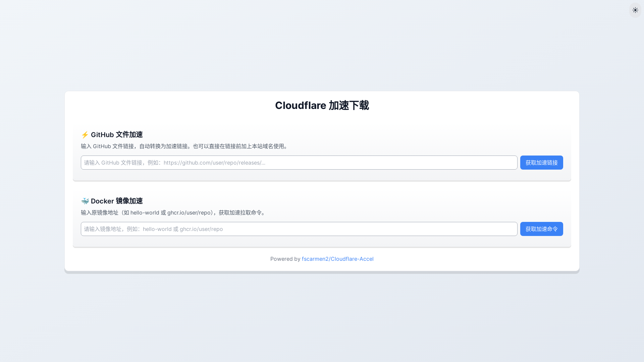This screenshot has height=362, width=644.
Task: Click the GitHub 文件加速 heading text
Action: [117, 135]
